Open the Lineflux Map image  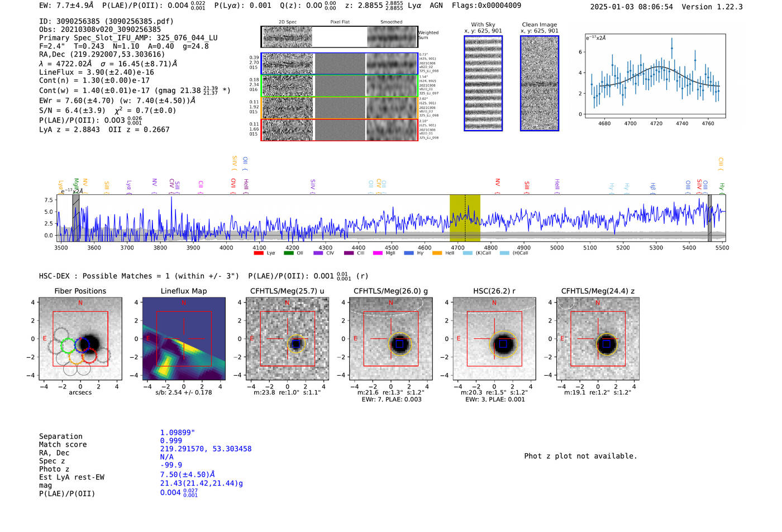click(184, 339)
